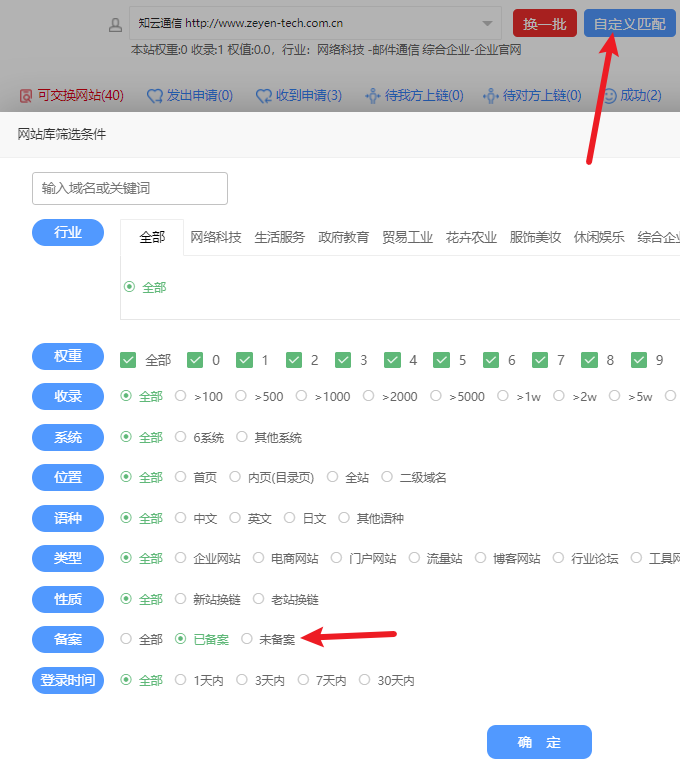
Task: Switch to the 贸易工业 industry tab
Action: [x=407, y=237]
